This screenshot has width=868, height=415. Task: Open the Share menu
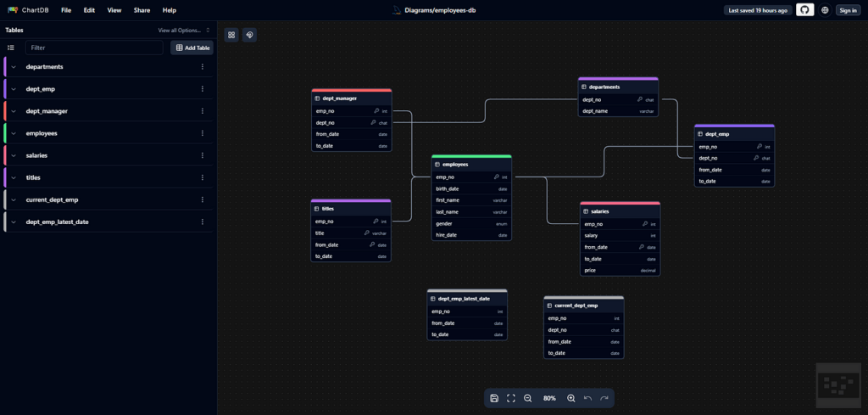142,10
